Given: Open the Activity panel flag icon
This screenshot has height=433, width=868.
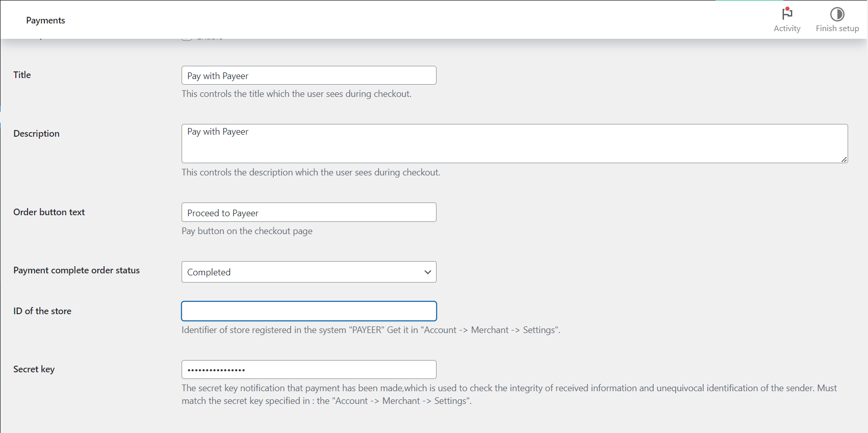Looking at the screenshot, I should coord(787,14).
